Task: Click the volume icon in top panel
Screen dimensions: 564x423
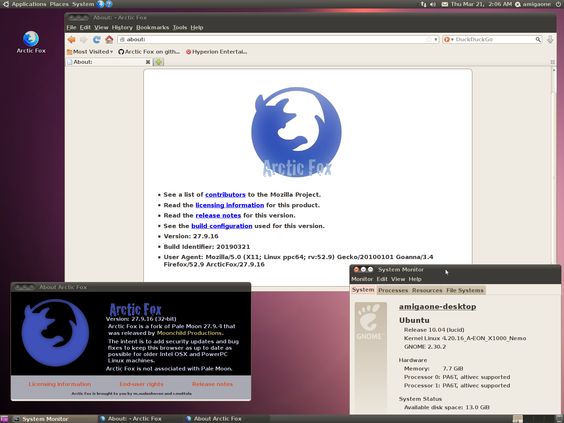Action: pyautogui.click(x=432, y=4)
